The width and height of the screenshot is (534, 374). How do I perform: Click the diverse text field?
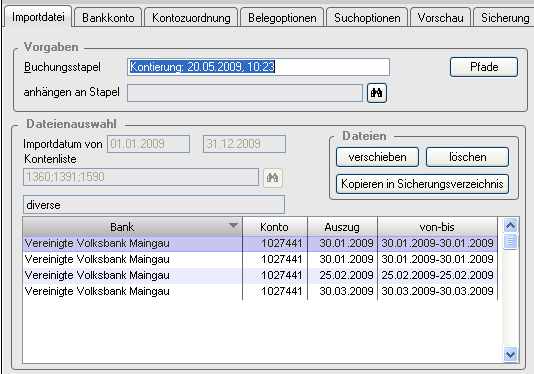pyautogui.click(x=154, y=205)
